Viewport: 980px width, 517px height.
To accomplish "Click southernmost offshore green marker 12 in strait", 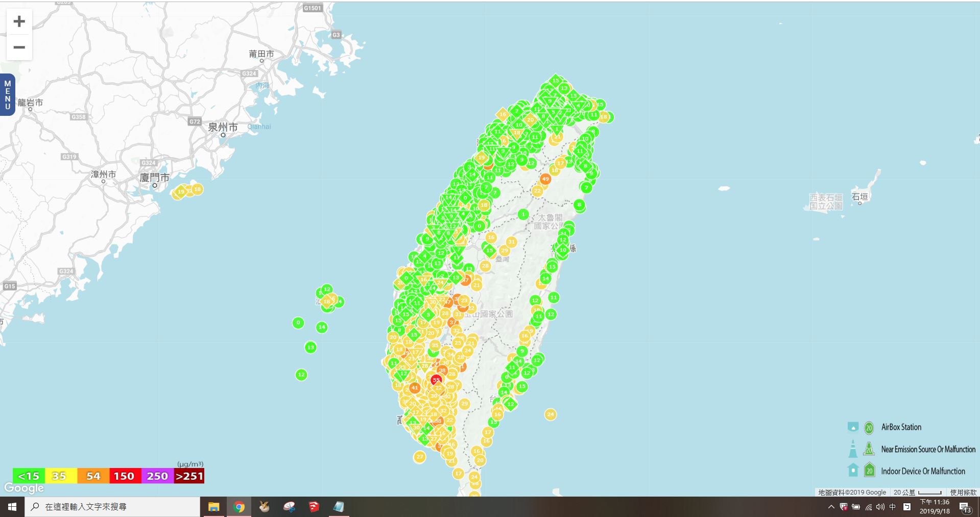I will 301,375.
